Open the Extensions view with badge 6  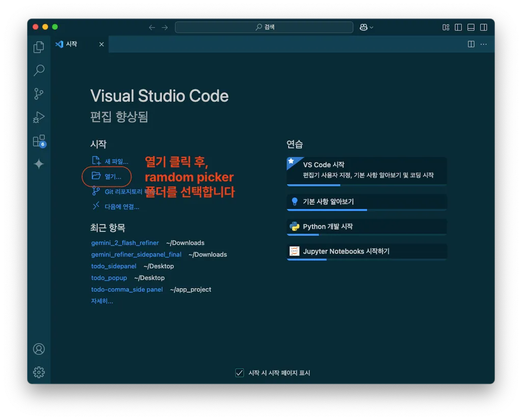[39, 141]
